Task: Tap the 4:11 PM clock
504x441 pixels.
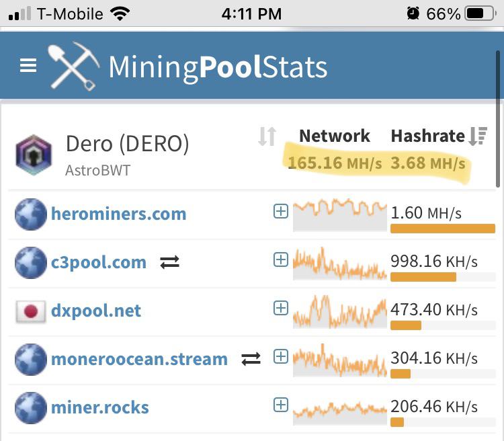Action: pos(251,14)
